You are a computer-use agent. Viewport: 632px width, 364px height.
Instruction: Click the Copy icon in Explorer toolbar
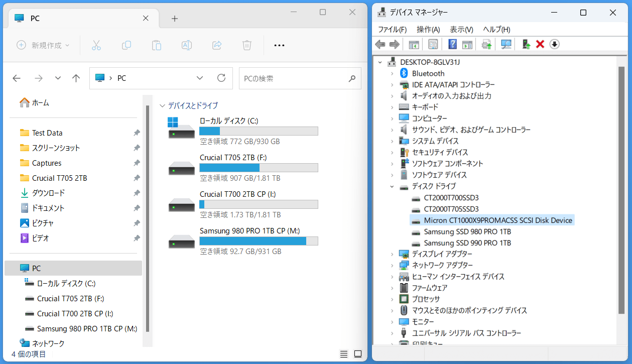(127, 45)
